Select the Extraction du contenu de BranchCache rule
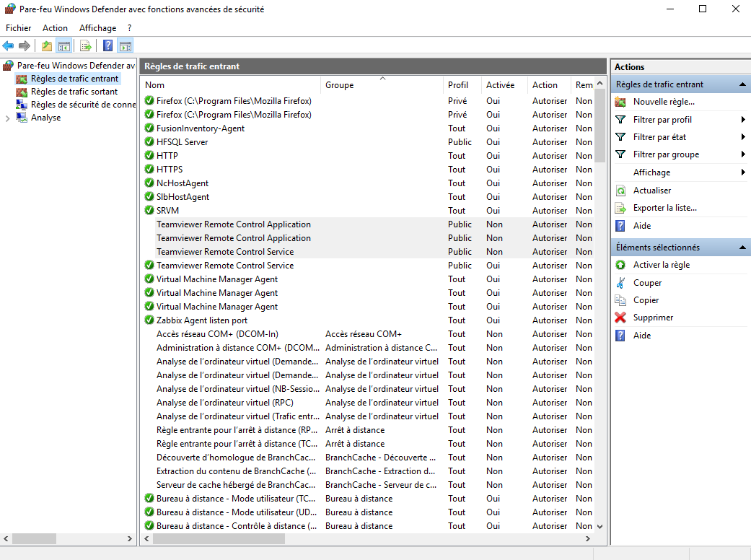This screenshot has height=560, width=751. click(236, 471)
